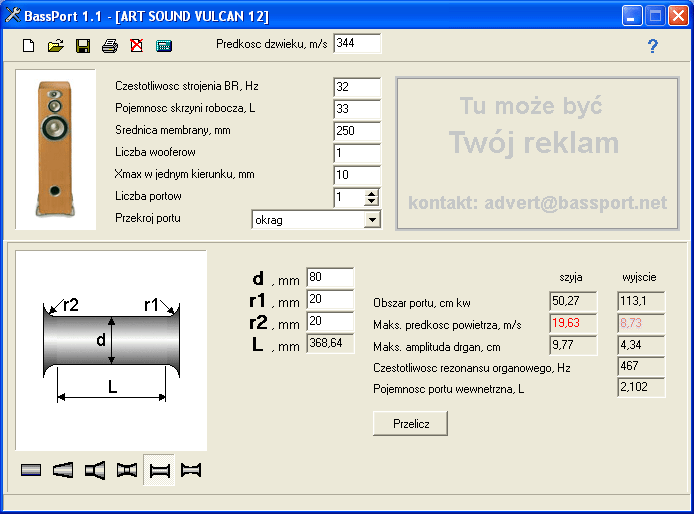Click the r2 radius mm field
Screen dimensions: 694x514
coord(330,322)
